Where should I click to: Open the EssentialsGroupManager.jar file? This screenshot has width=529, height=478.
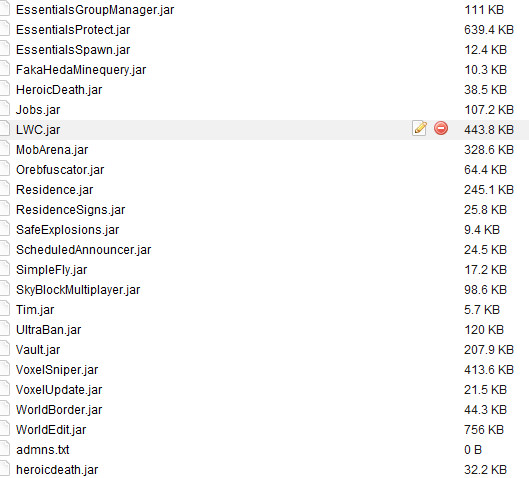point(95,10)
